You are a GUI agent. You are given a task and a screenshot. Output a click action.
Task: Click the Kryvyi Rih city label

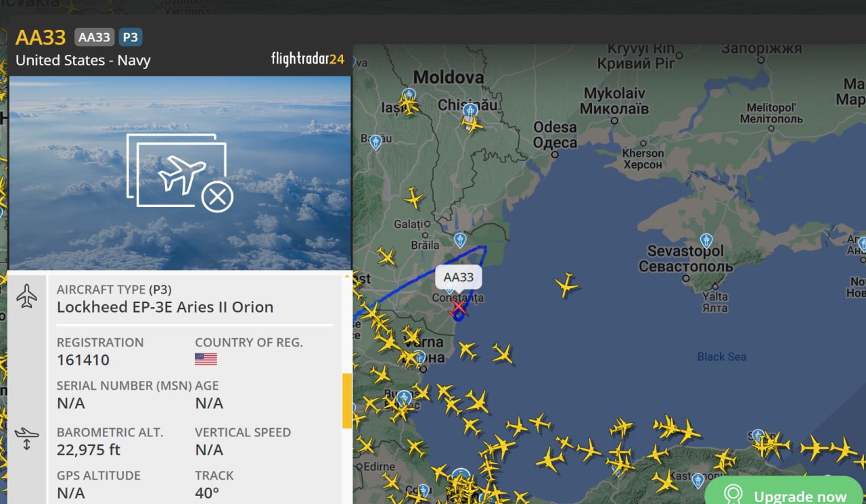click(x=636, y=56)
